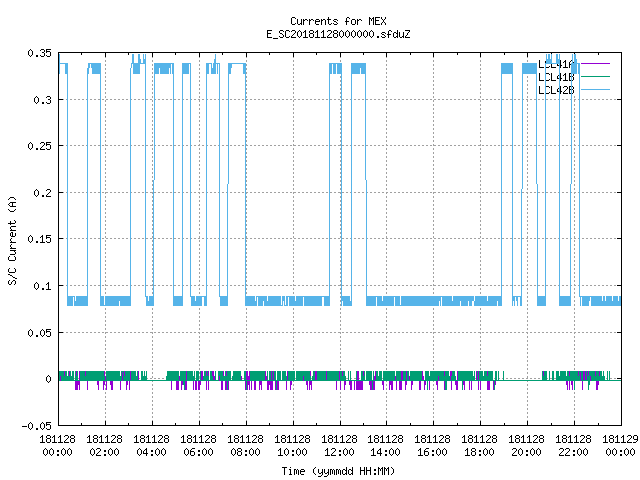Select the LCL41B legend label
This screenshot has width=640, height=480.
point(556,77)
